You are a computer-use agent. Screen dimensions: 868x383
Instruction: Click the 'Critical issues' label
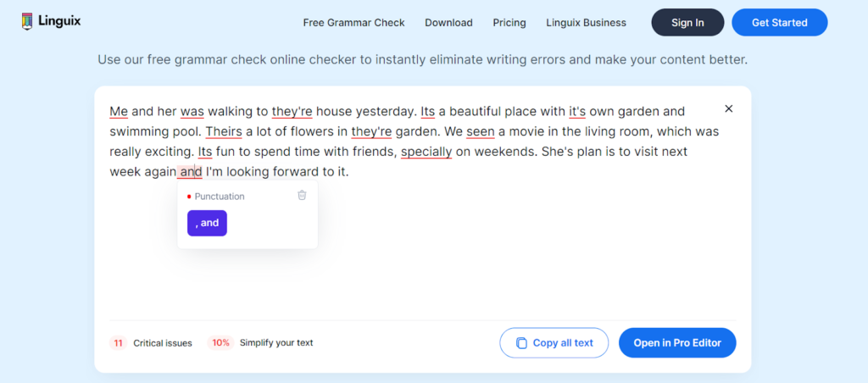163,343
